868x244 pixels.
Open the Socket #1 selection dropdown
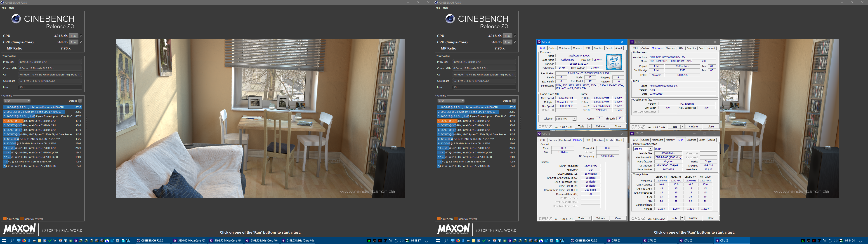click(566, 119)
